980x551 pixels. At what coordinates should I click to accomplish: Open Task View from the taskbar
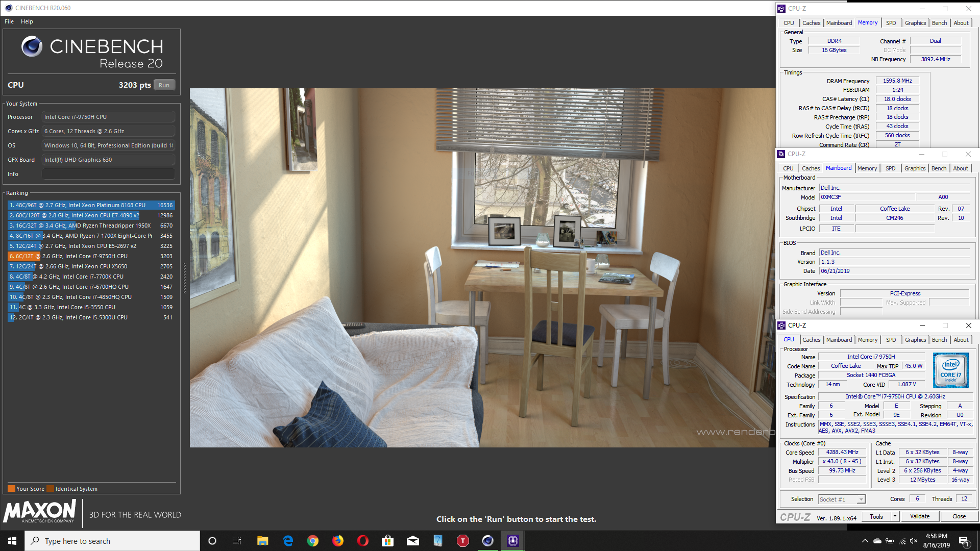[237, 541]
